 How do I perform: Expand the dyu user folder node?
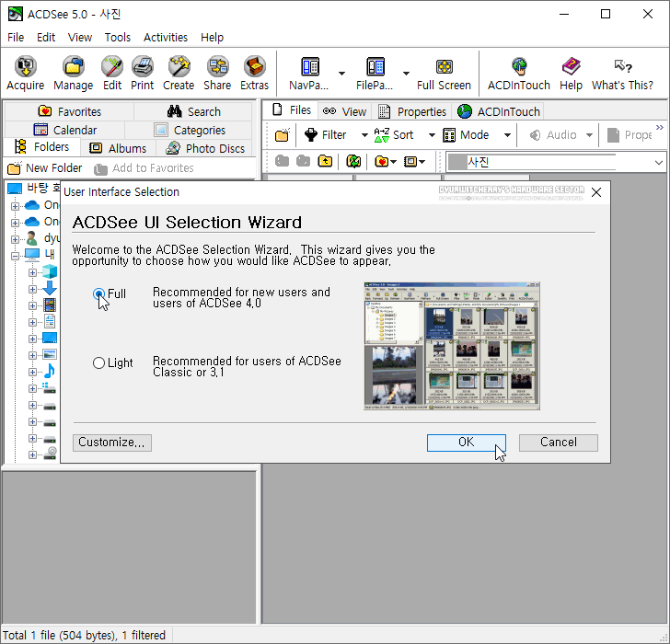16,239
